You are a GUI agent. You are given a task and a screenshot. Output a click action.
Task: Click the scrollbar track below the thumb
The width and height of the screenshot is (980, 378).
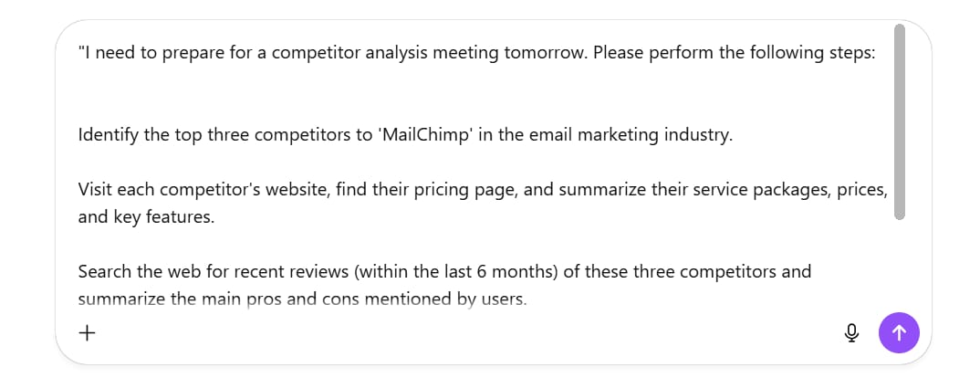(x=900, y=263)
